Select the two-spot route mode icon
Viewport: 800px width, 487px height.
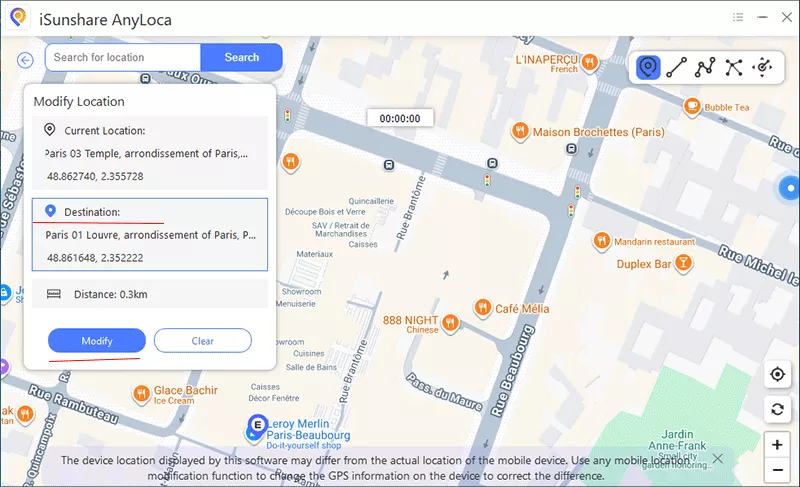point(677,67)
